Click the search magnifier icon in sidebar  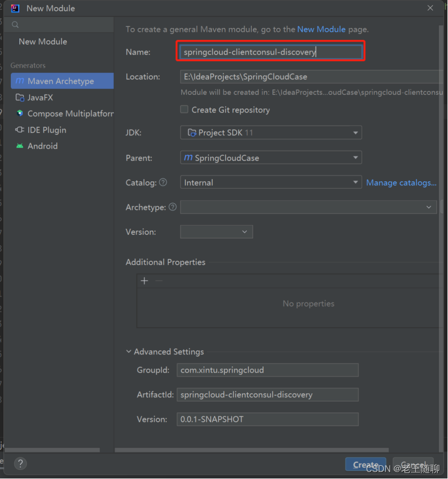click(15, 25)
